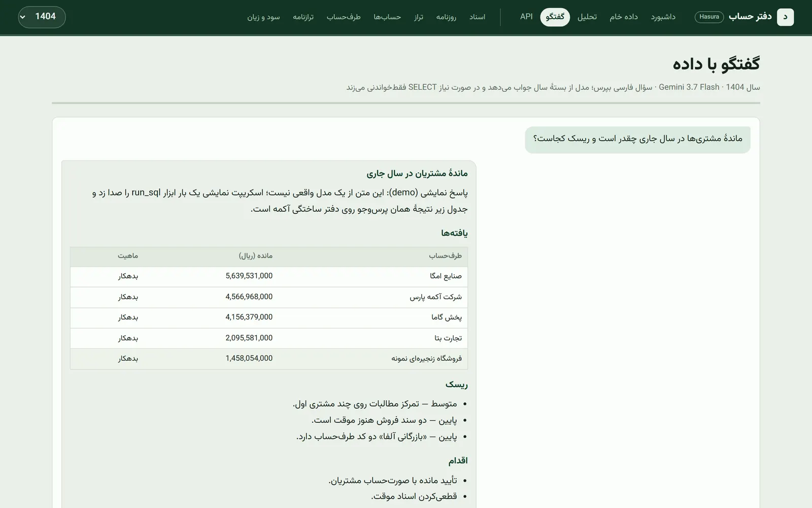Screen dimensions: 812x508
Task: Select the active گفتگو tab
Action: (x=555, y=17)
